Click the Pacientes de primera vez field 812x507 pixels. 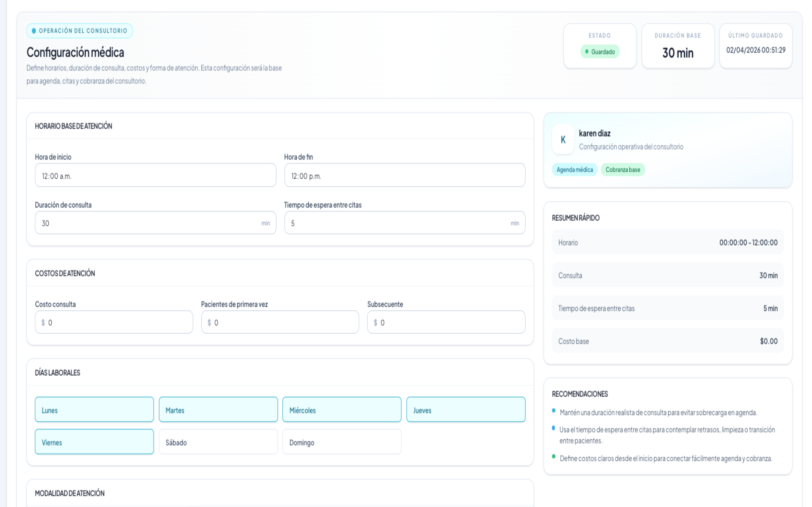(x=280, y=322)
